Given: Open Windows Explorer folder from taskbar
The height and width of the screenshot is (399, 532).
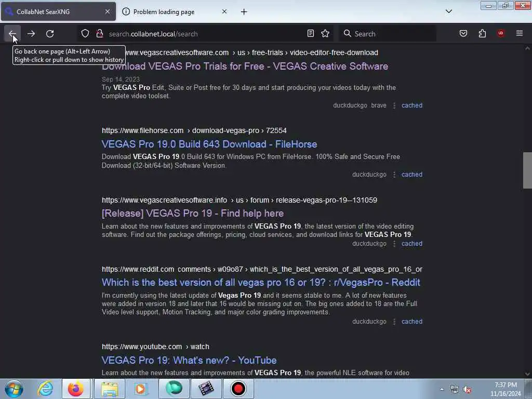Looking at the screenshot, I should tap(109, 389).
